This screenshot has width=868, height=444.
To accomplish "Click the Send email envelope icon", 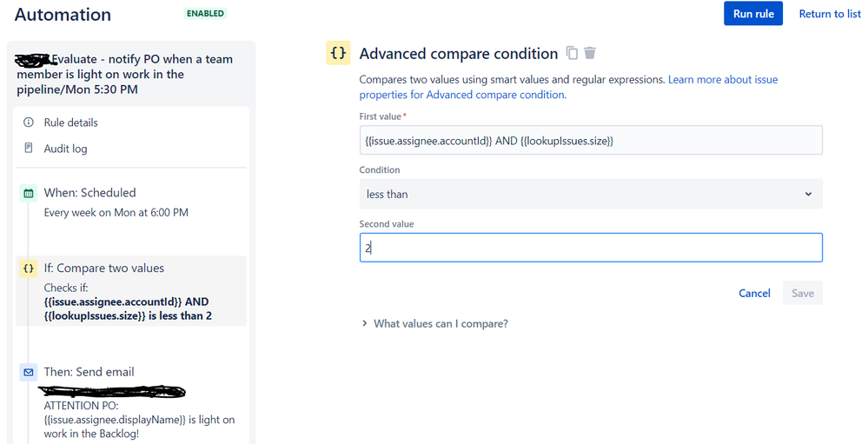I will 28,372.
